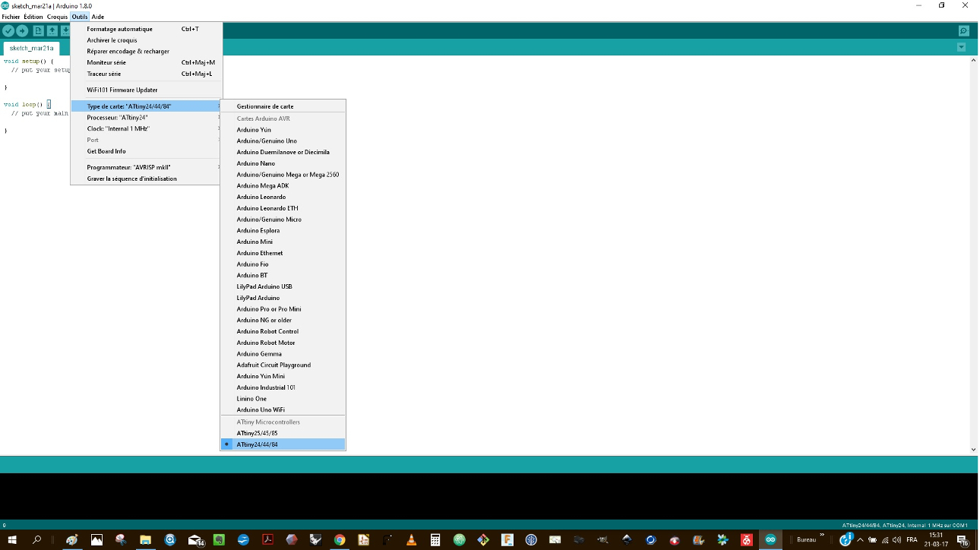The height and width of the screenshot is (550, 980).
Task: Choose Arduino Pro or Pro Mini
Action: pyautogui.click(x=283, y=309)
